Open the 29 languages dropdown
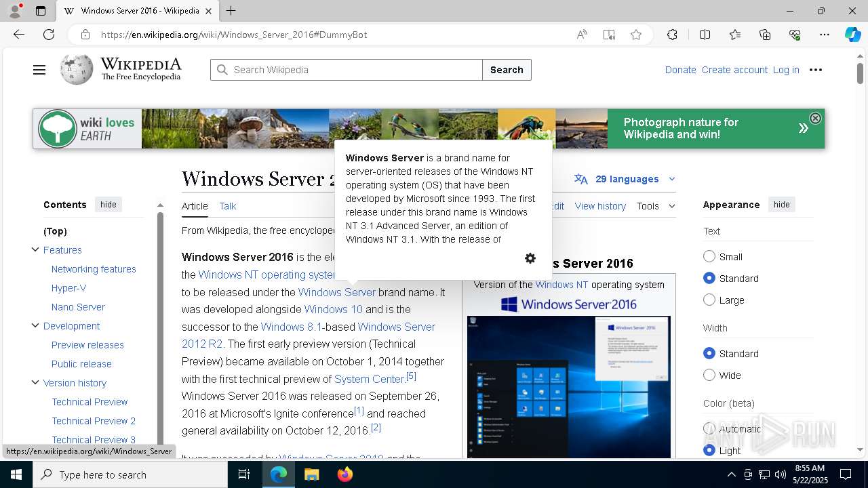Screen dimensions: 868x488 pyautogui.click(x=625, y=179)
